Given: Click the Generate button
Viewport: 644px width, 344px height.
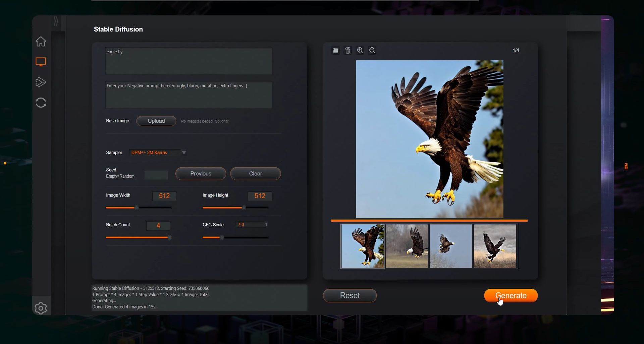Looking at the screenshot, I should 511,295.
